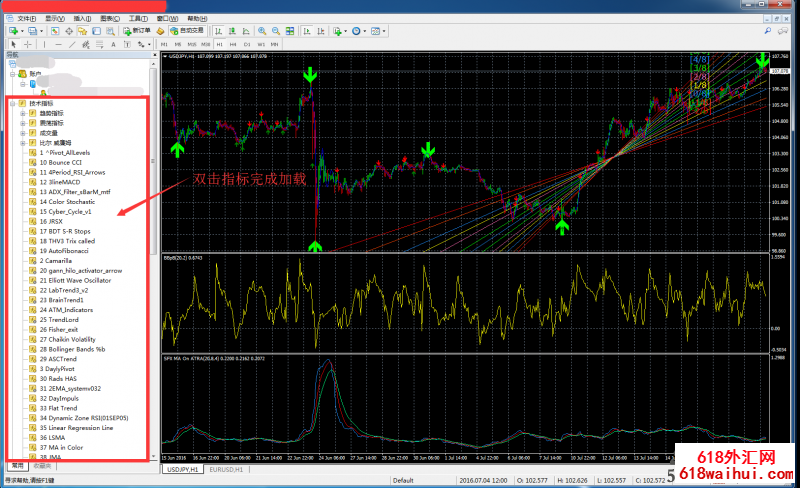Collapse the 技术指标 tree node
Image resolution: width=800 pixels, height=488 pixels.
[13, 104]
